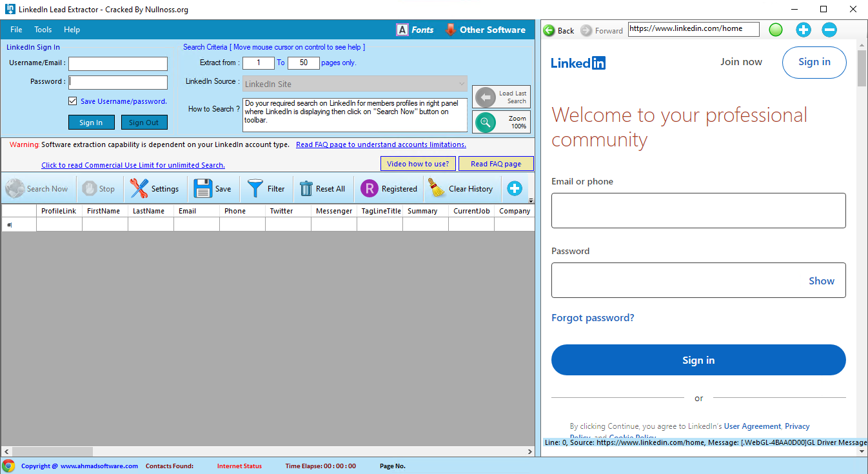The image size is (868, 474).
Task: Click Reset All trash icon
Action: point(322,189)
